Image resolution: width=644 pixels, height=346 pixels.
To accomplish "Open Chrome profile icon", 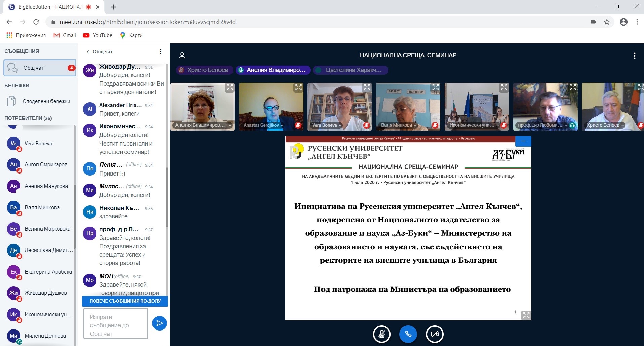I will [623, 22].
